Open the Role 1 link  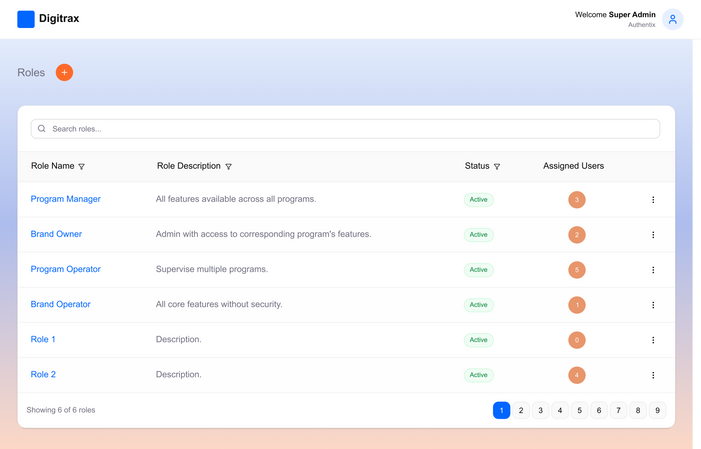pos(43,339)
